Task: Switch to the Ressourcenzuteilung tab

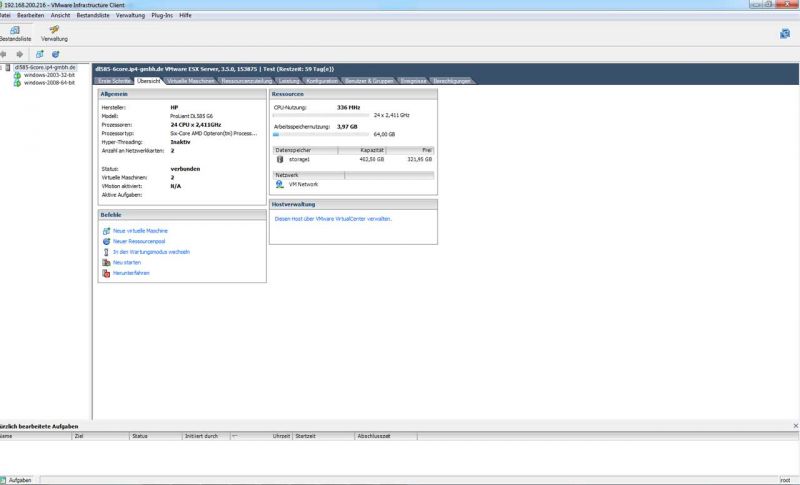Action: point(246,81)
